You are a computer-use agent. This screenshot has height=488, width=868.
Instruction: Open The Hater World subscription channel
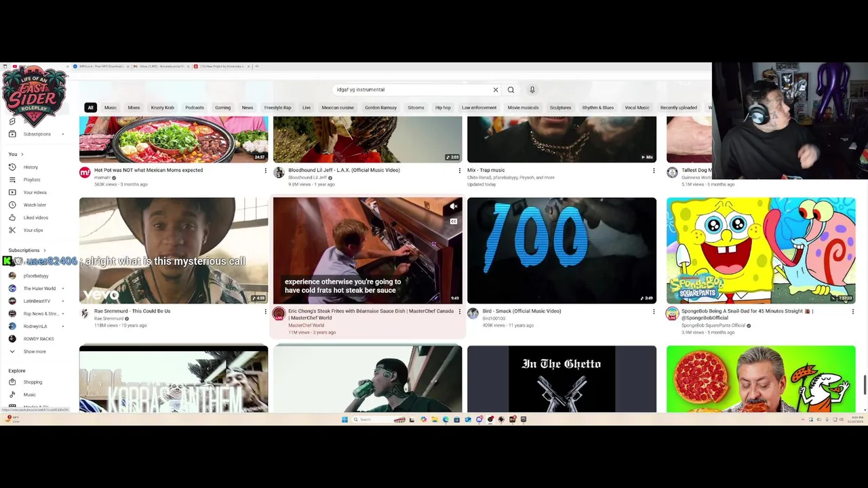coord(39,289)
